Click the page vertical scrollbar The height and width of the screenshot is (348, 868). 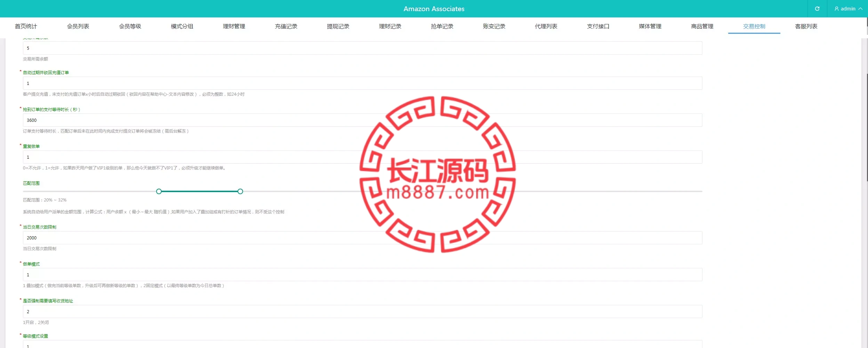[x=867, y=128]
